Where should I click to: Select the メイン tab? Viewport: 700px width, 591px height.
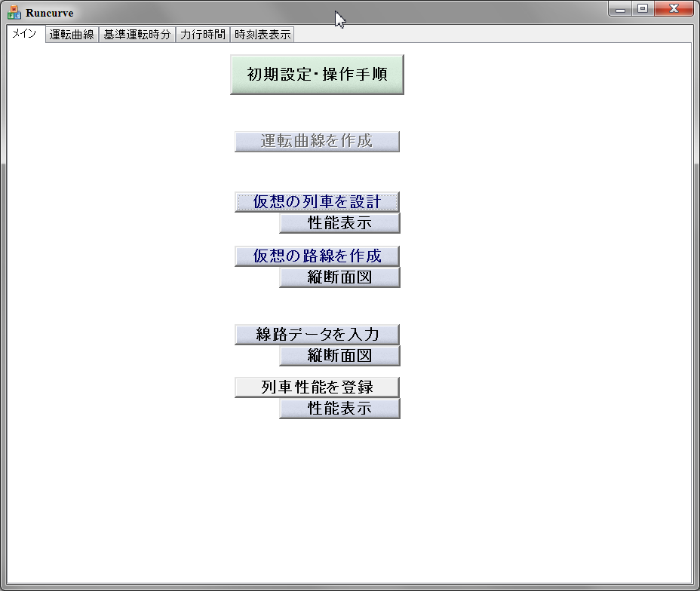pyautogui.click(x=25, y=34)
